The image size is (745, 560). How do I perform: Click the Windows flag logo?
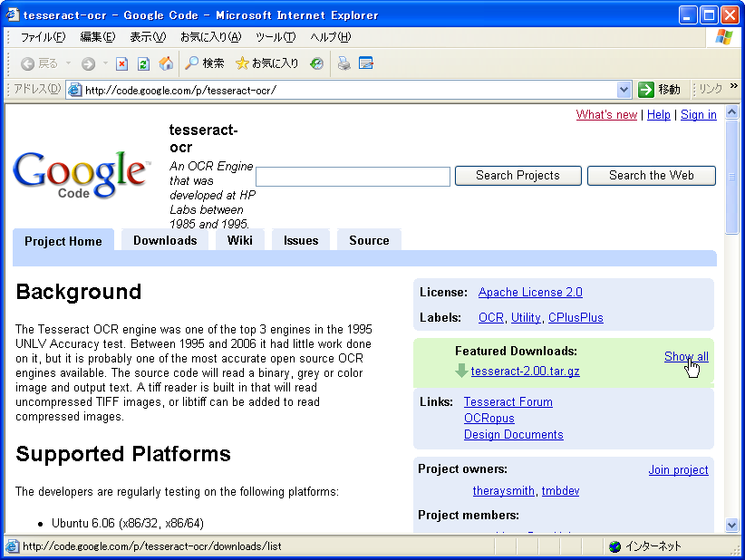723,37
